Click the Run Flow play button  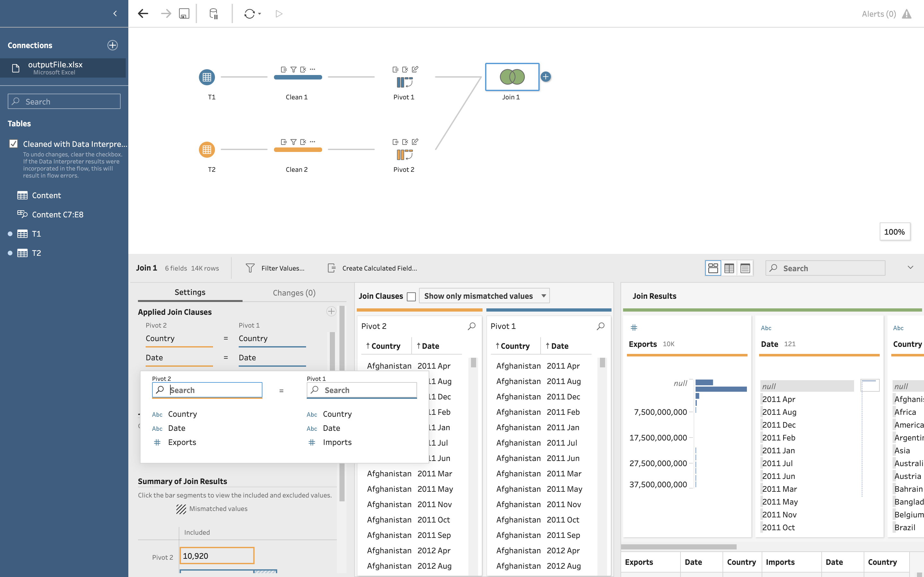279,14
